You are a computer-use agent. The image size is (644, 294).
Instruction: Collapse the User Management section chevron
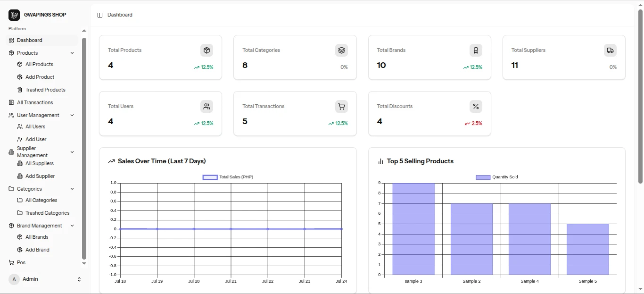point(72,115)
